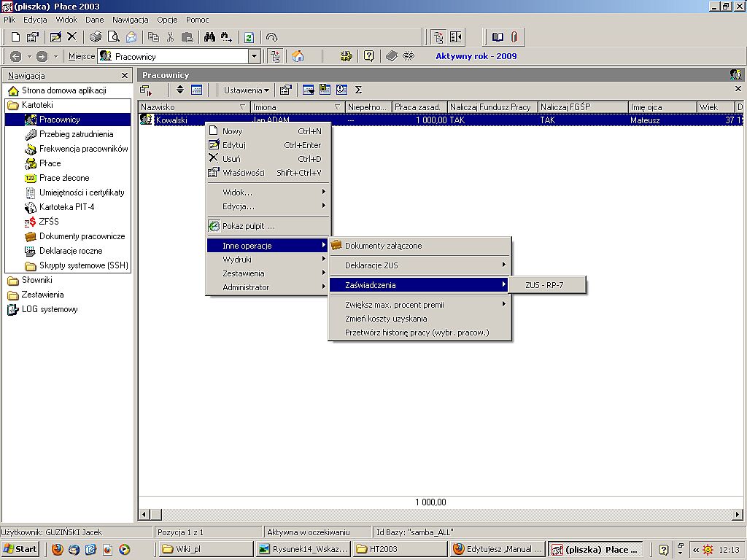Expand the Słowniki folder in navigation

pos(36,280)
